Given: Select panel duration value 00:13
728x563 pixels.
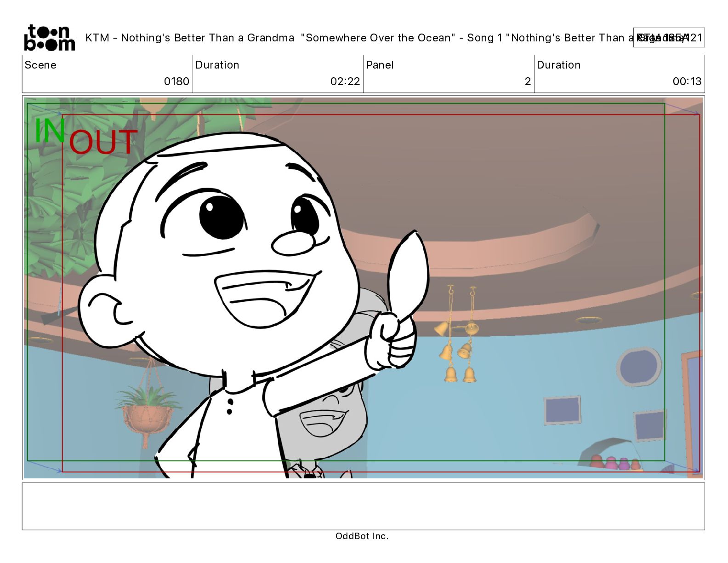Looking at the screenshot, I should [x=687, y=81].
